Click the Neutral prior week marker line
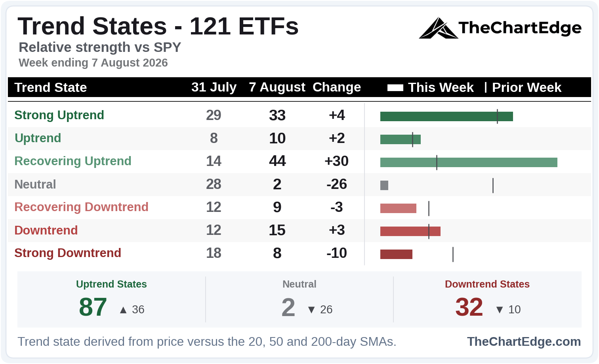Screen dimensions: 599x364 [x=493, y=185]
